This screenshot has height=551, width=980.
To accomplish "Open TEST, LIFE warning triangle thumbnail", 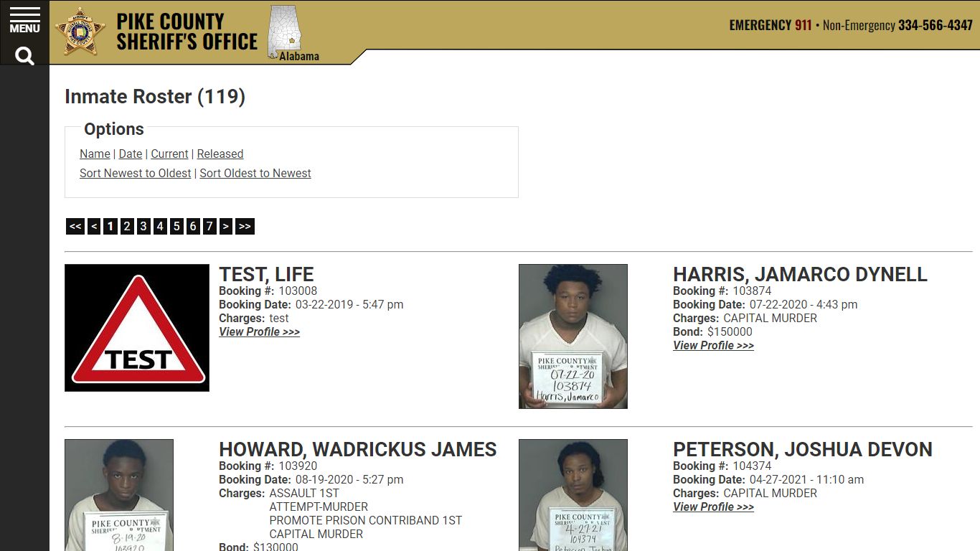I will [x=137, y=328].
